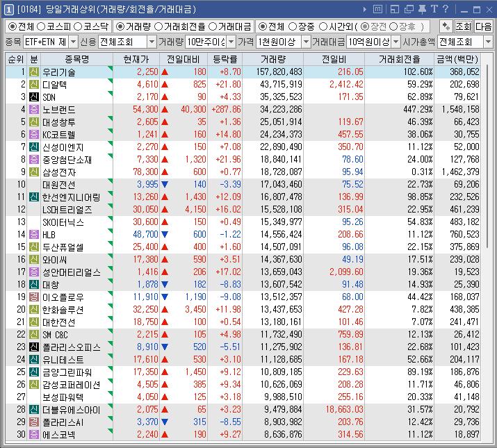Click the volume value 157,820,483
This screenshot has height=448, width=497.
279,72
